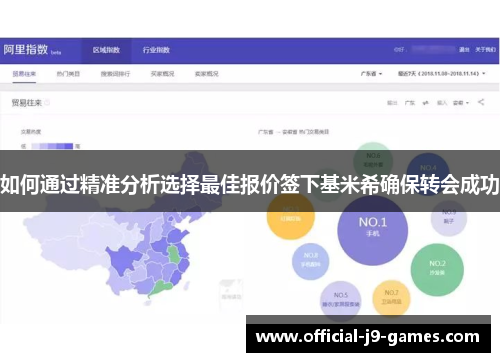
Task: Select the NO.7 卫浴用品 bubble
Action: point(391,298)
